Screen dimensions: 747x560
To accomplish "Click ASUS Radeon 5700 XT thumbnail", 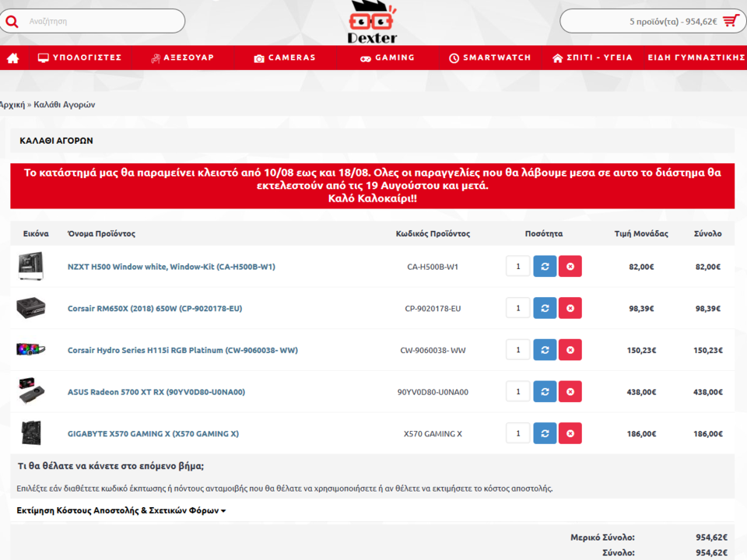I will [31, 391].
